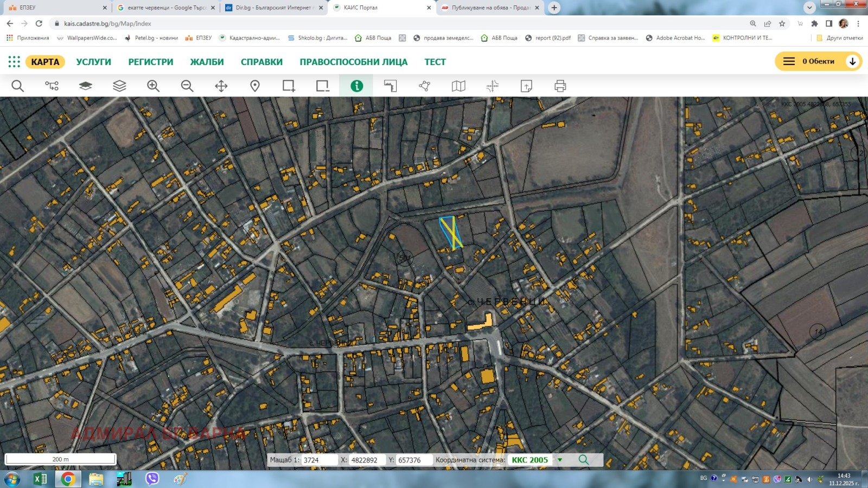Select the zoom in magnifier tool
Viewport: 868px width, 488px height.
pyautogui.click(x=153, y=86)
